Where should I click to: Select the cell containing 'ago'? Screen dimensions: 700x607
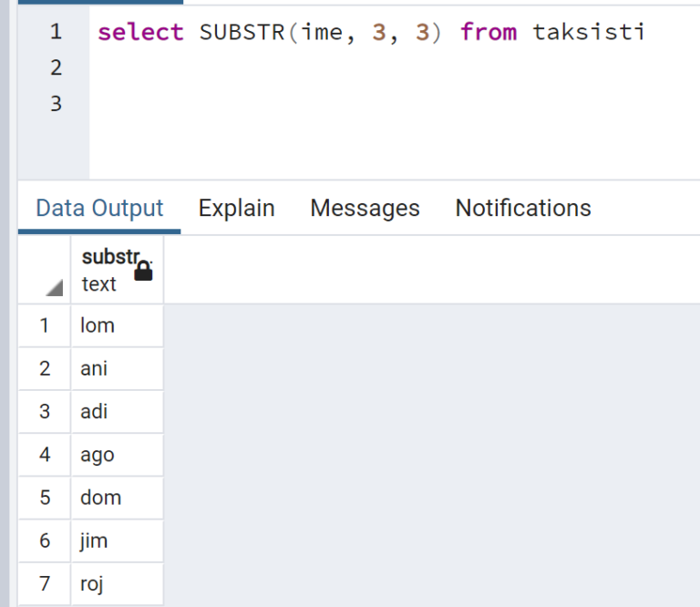point(118,455)
